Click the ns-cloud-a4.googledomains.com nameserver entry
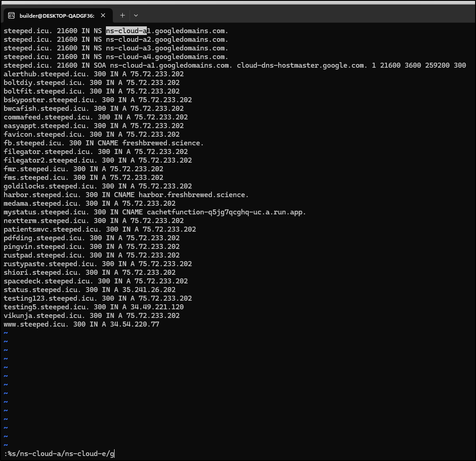 click(x=167, y=57)
